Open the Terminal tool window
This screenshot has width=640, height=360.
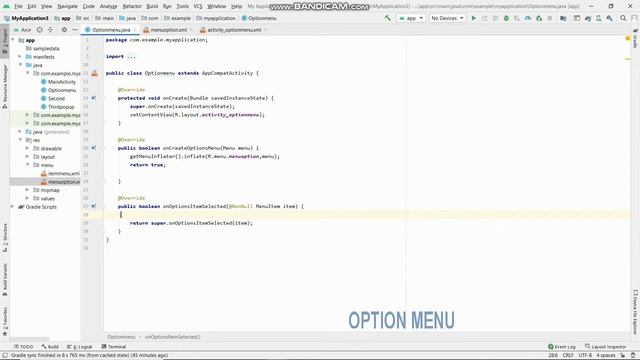pyautogui.click(x=113, y=347)
